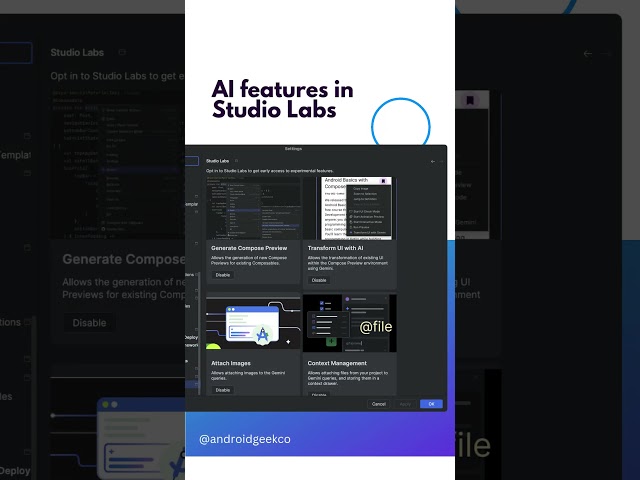This screenshot has width=640, height=480.
Task: Open the Generate Compose Preview thumbnail
Action: [x=253, y=208]
